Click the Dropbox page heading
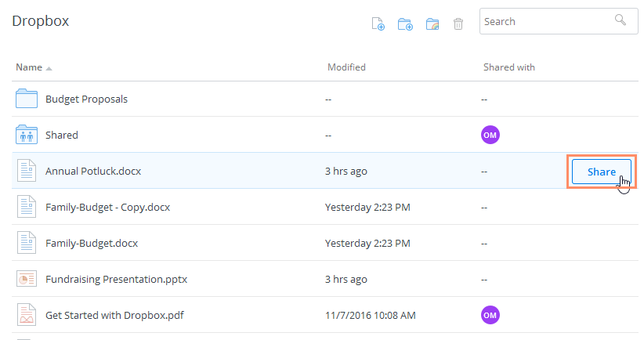The image size is (644, 340). click(41, 21)
